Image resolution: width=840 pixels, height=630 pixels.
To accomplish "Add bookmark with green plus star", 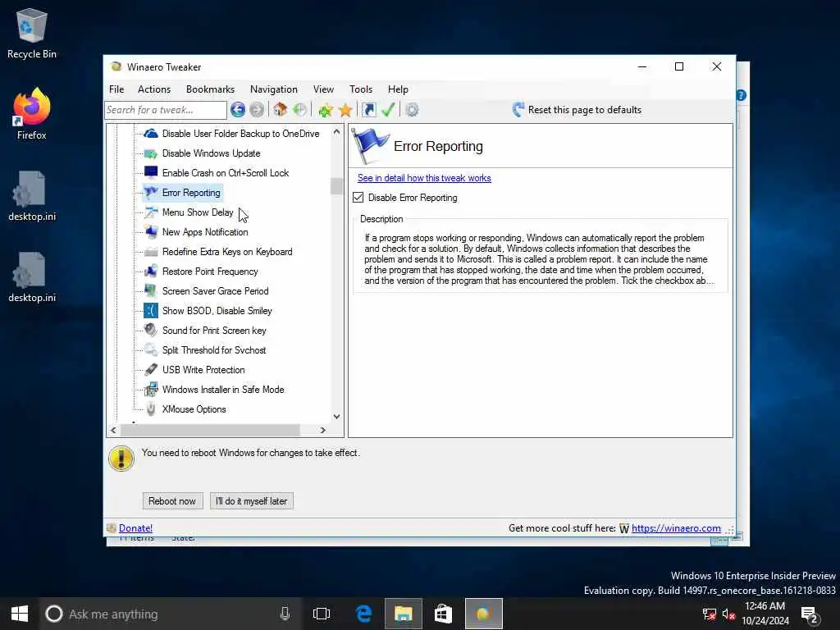I will [325, 110].
